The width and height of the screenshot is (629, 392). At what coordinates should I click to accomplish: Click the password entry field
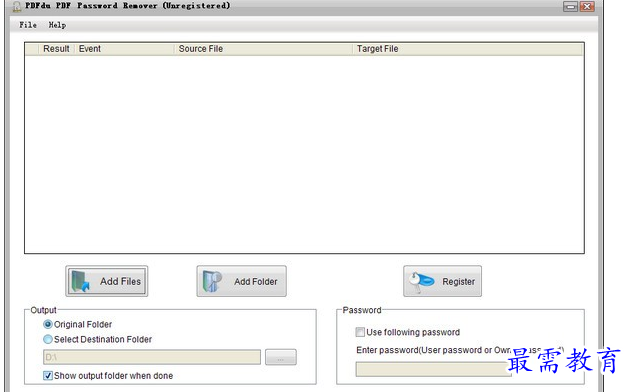coord(433,369)
